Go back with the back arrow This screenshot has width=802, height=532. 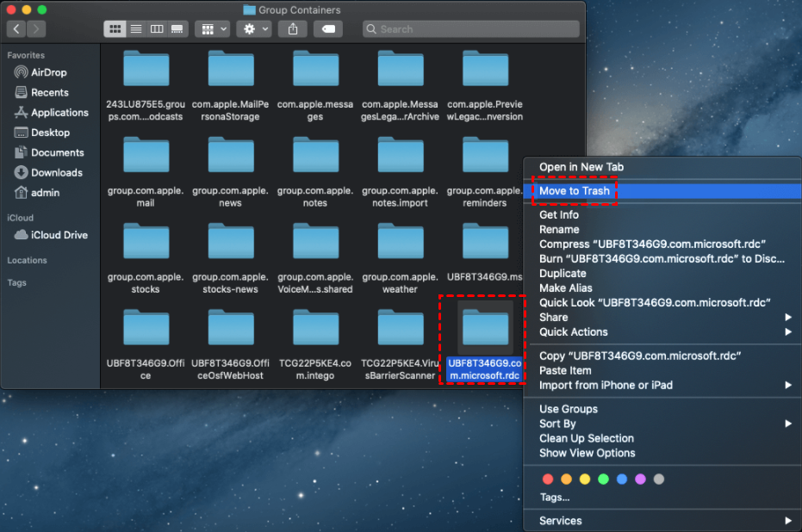[16, 29]
